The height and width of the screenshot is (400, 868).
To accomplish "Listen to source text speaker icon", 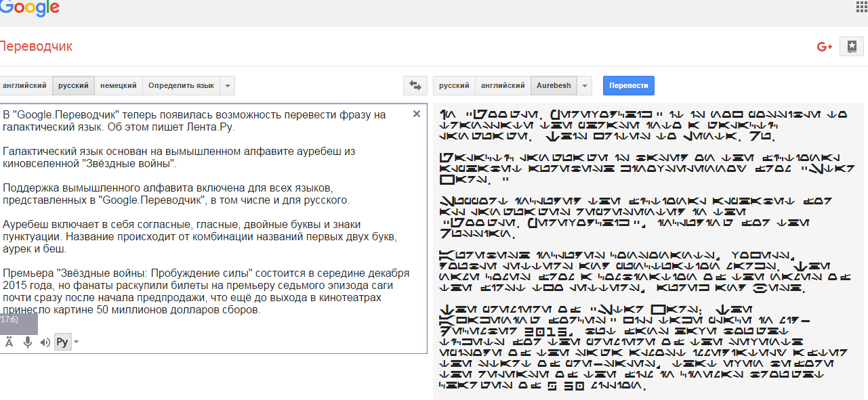I will (x=45, y=342).
